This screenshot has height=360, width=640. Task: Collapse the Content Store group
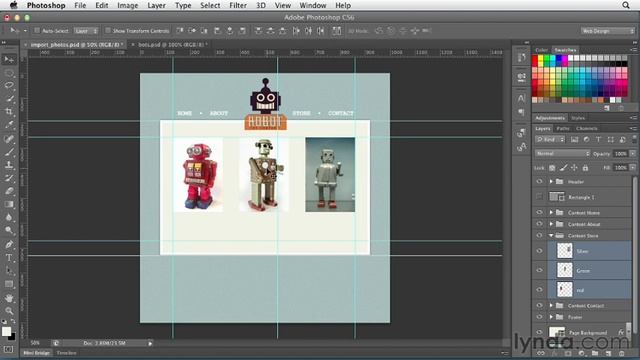(551, 236)
